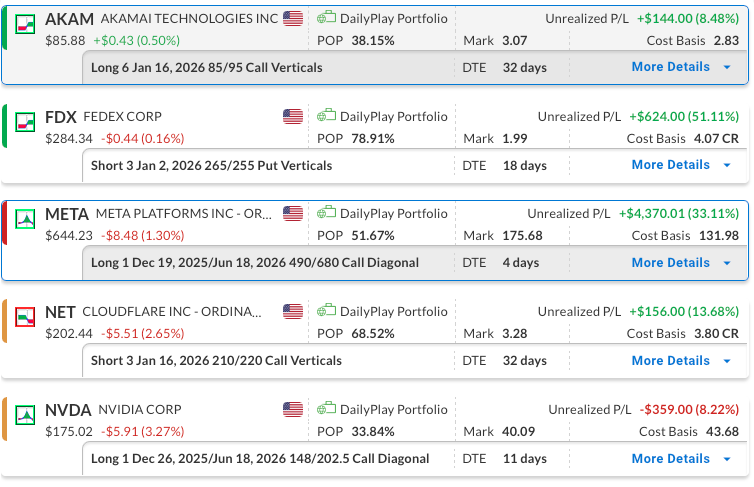The height and width of the screenshot is (487, 754).
Task: Select DailyPlay Portfolio label on NET card
Action: coord(393,312)
